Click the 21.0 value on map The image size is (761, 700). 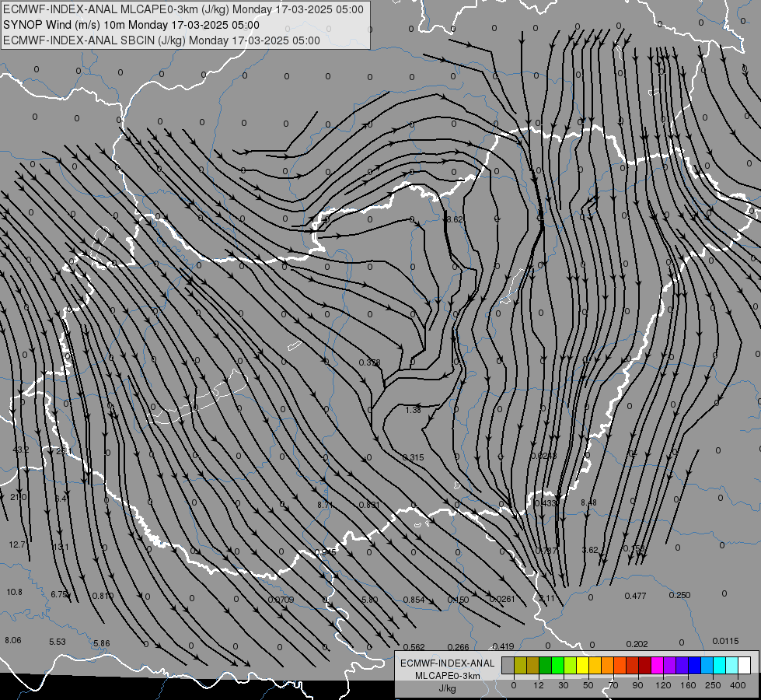[x=19, y=498]
